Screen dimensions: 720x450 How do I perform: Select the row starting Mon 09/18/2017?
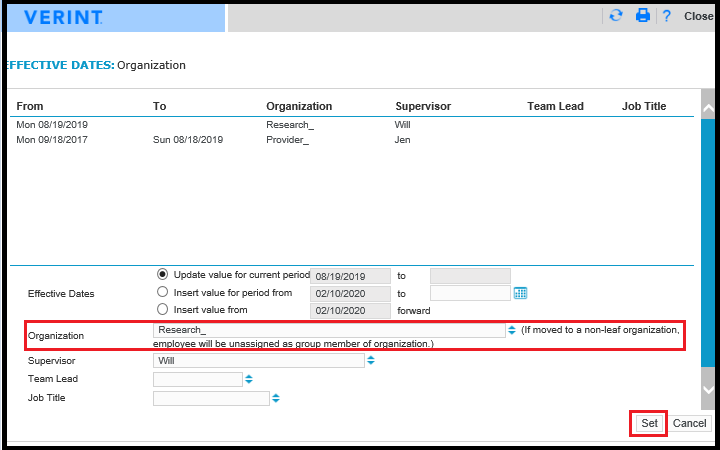pos(352,140)
